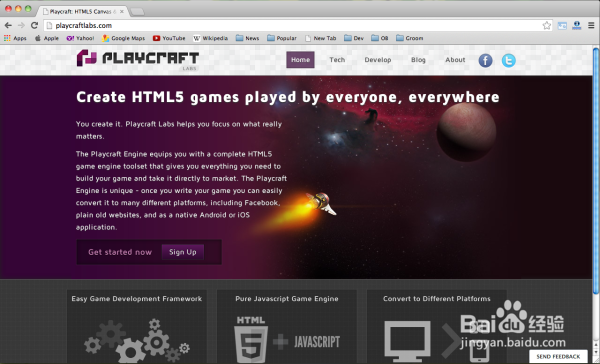Screen dimensions: 600x364
Task: Expand the News bookmarks folder
Action: [x=247, y=38]
